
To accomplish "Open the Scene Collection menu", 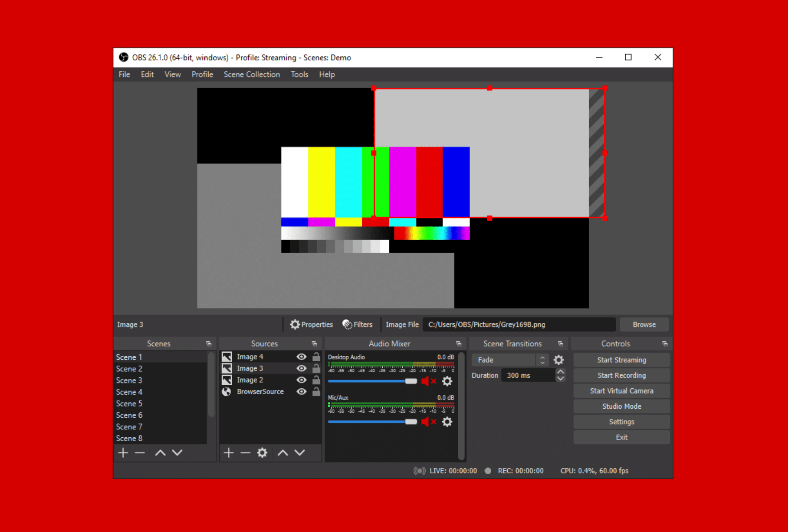I will (x=252, y=74).
